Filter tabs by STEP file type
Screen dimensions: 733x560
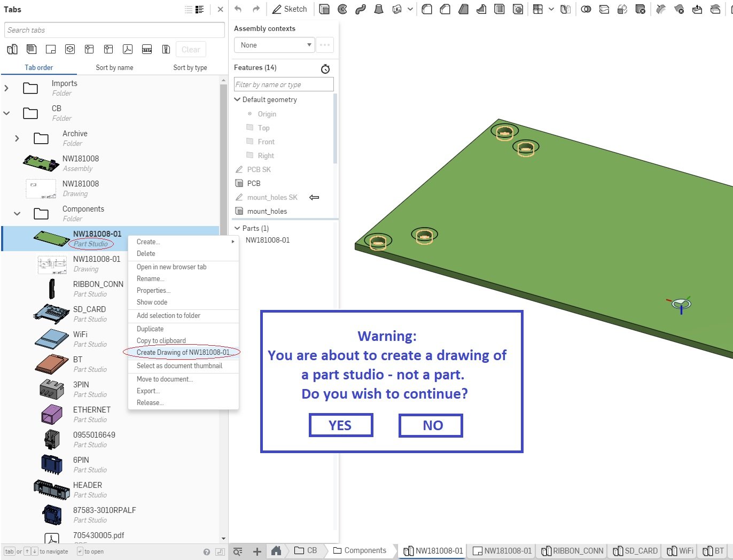147,49
